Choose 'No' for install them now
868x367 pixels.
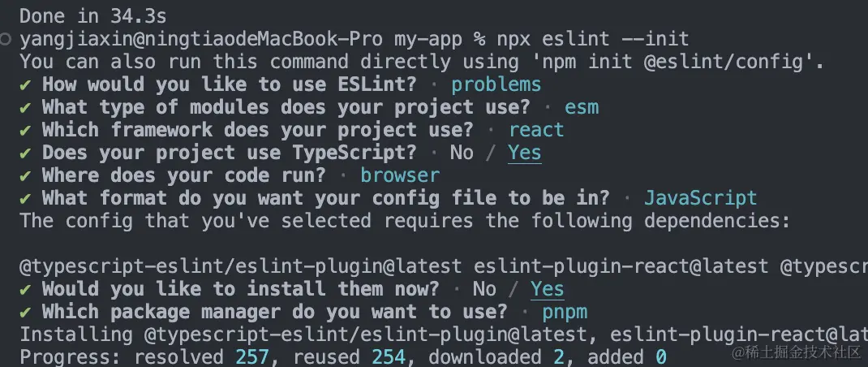[484, 289]
